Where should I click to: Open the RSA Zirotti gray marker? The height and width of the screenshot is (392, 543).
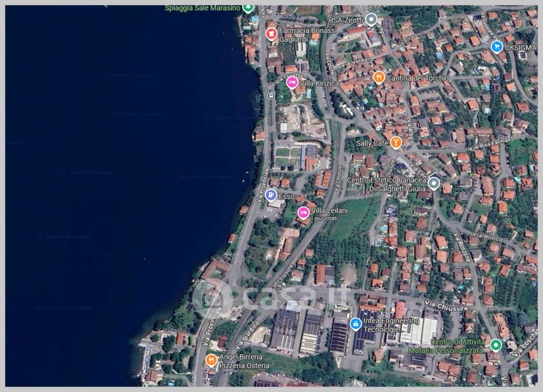click(371, 19)
